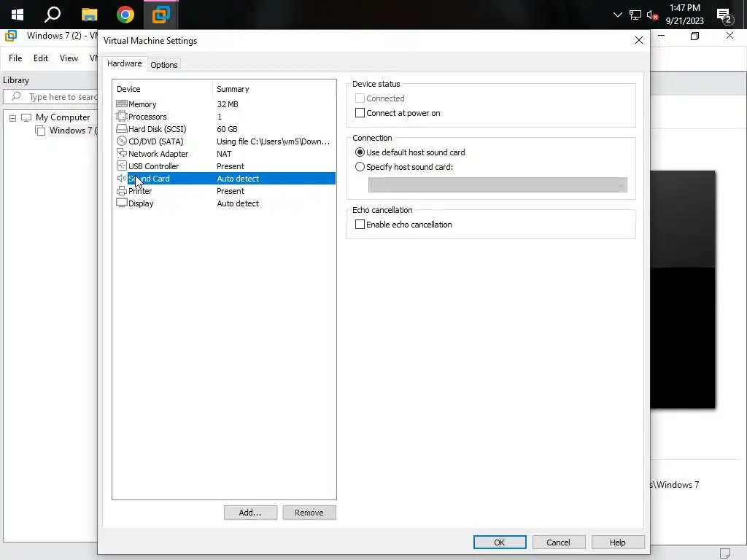Click the 32 MB memory summary

[x=228, y=104]
